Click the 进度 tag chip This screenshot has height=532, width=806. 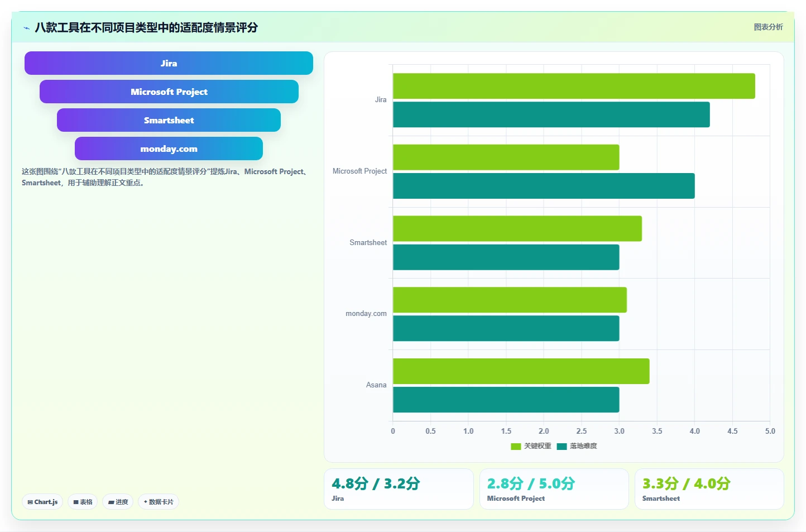coord(118,502)
